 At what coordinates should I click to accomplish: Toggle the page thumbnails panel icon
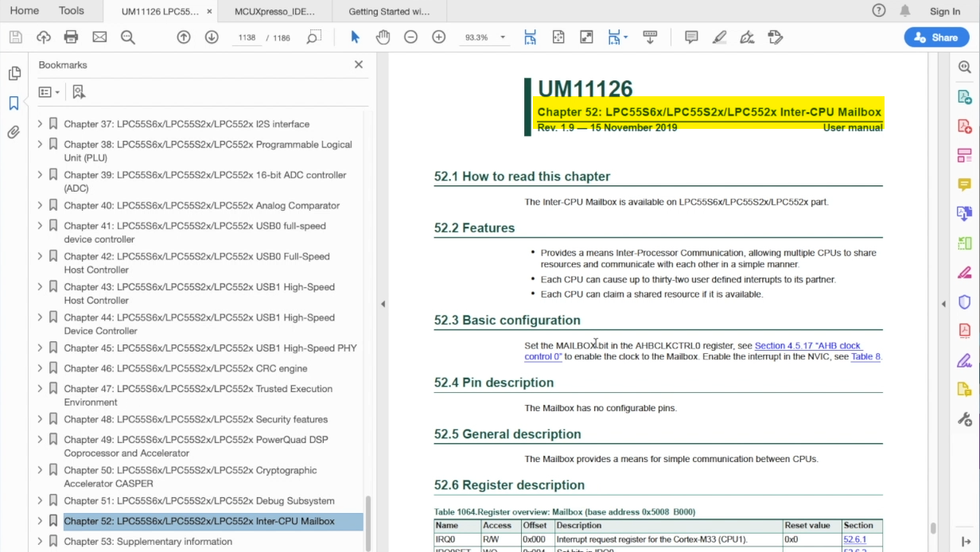click(14, 73)
